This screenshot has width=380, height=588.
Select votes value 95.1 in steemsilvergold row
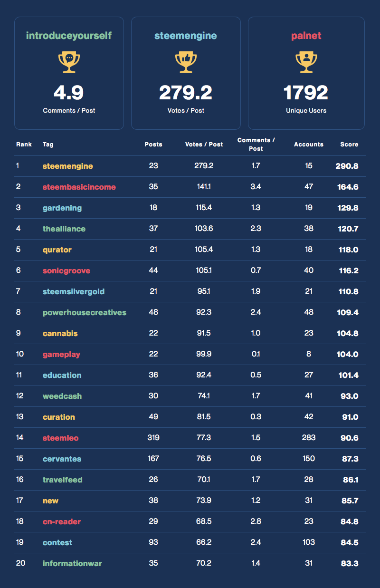tap(204, 291)
